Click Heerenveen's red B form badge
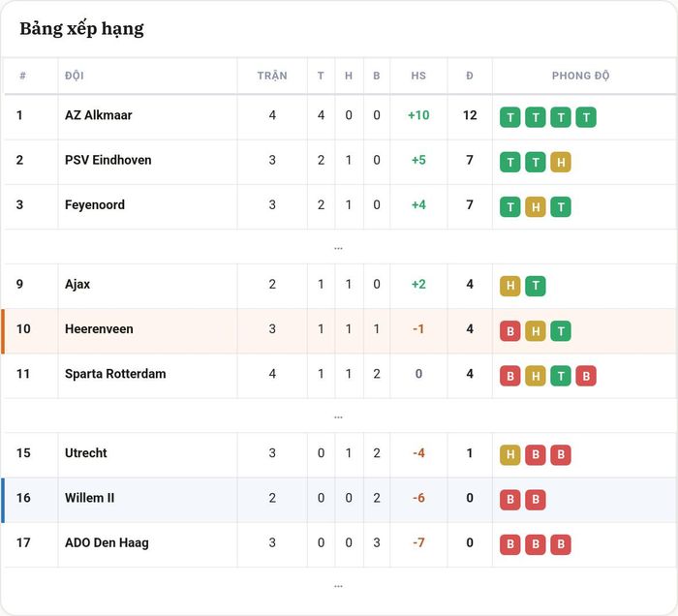 [x=509, y=330]
